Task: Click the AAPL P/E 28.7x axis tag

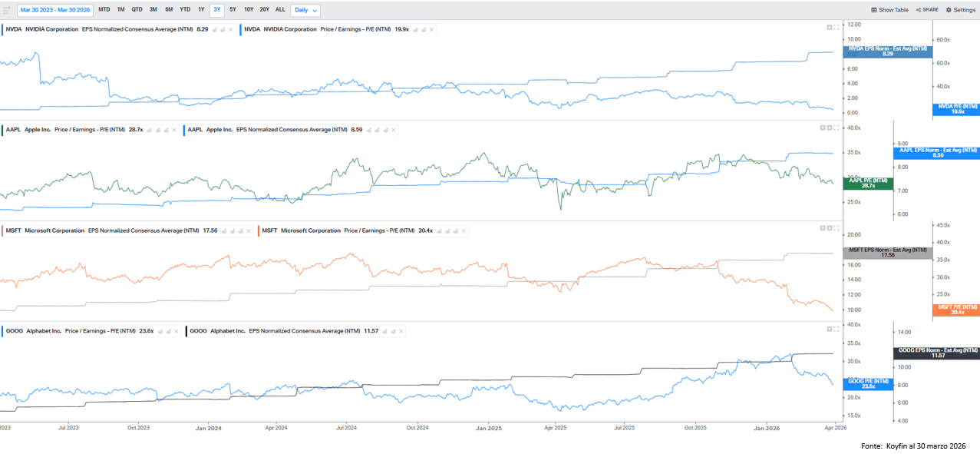Action: (867, 183)
